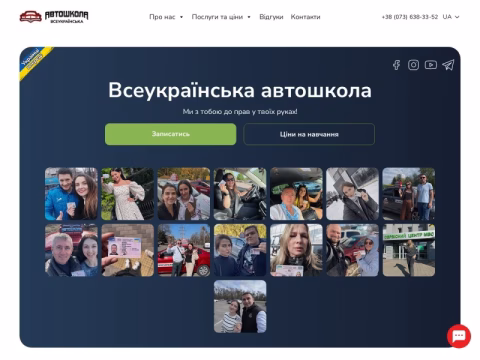480x360 pixels.
Task: Open the Telegram paper plane icon
Action: point(448,65)
